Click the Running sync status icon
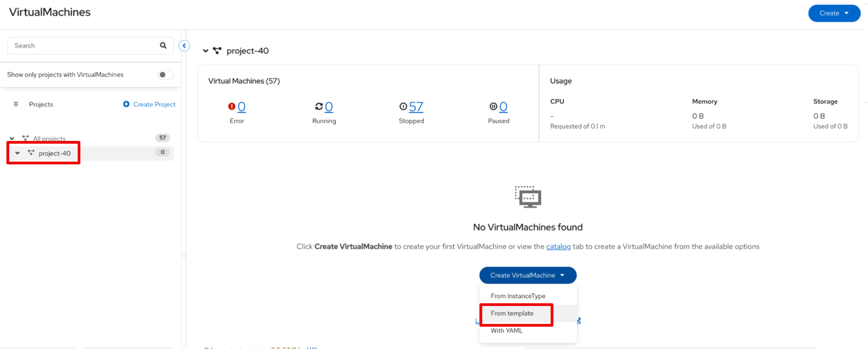The width and height of the screenshot is (868, 349). tap(319, 106)
